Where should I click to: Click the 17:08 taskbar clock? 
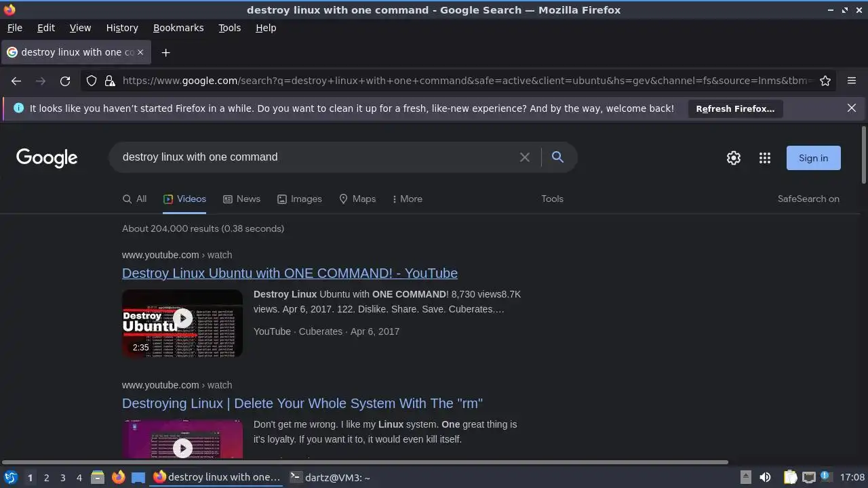[852, 477]
